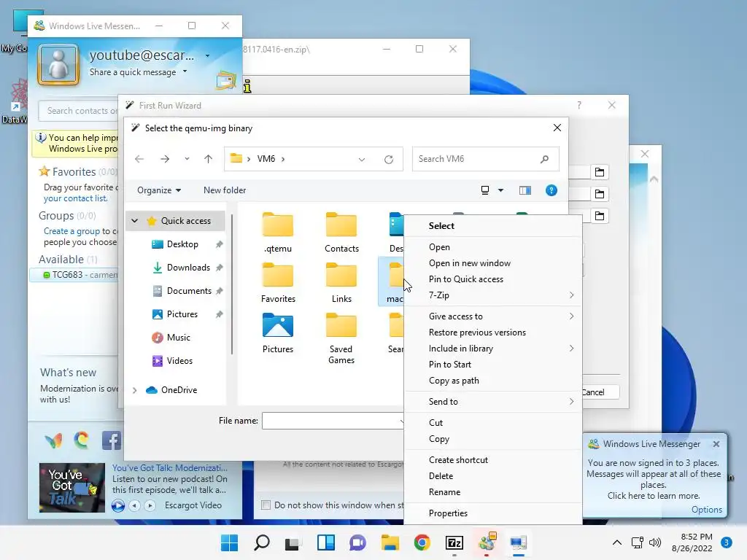Refresh the VM6 folder view
The width and height of the screenshot is (747, 560).
tap(389, 160)
